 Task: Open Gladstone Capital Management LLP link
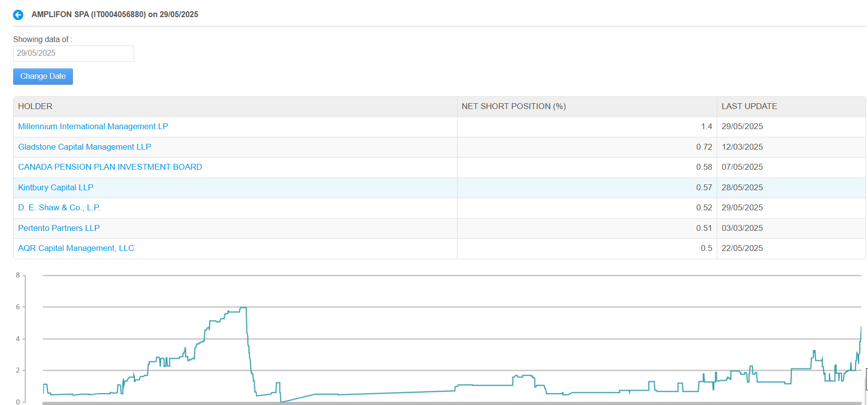(x=85, y=147)
